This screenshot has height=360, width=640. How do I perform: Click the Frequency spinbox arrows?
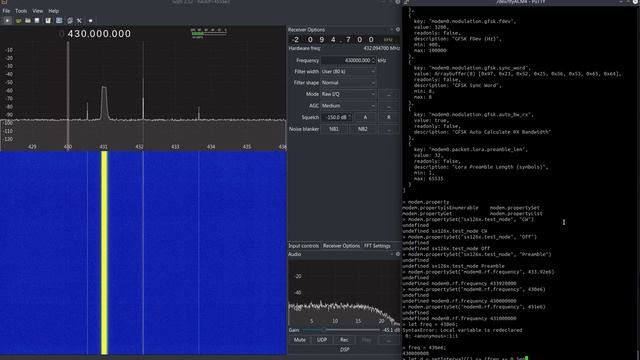[x=373, y=60]
